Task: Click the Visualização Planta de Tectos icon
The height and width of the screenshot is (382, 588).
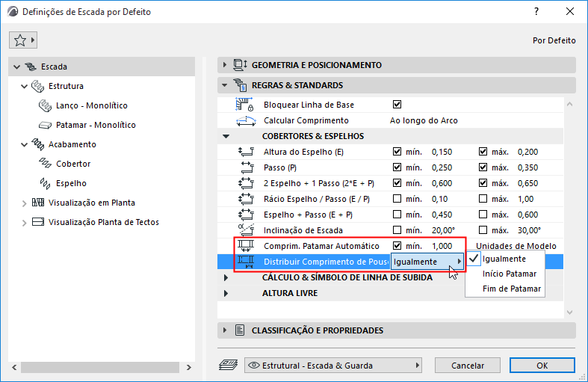Action: pyautogui.click(x=38, y=222)
